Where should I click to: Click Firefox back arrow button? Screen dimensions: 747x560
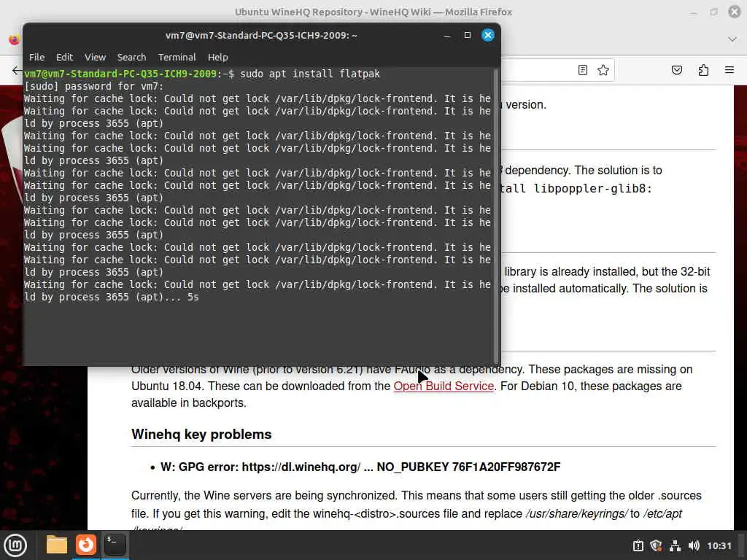(x=17, y=71)
